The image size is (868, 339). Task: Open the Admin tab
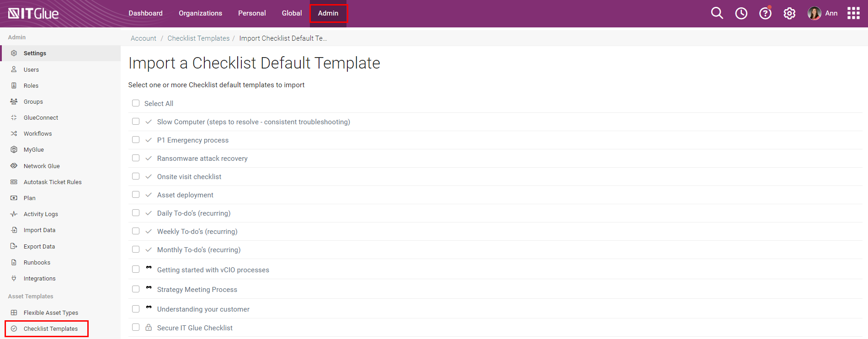[x=328, y=13]
